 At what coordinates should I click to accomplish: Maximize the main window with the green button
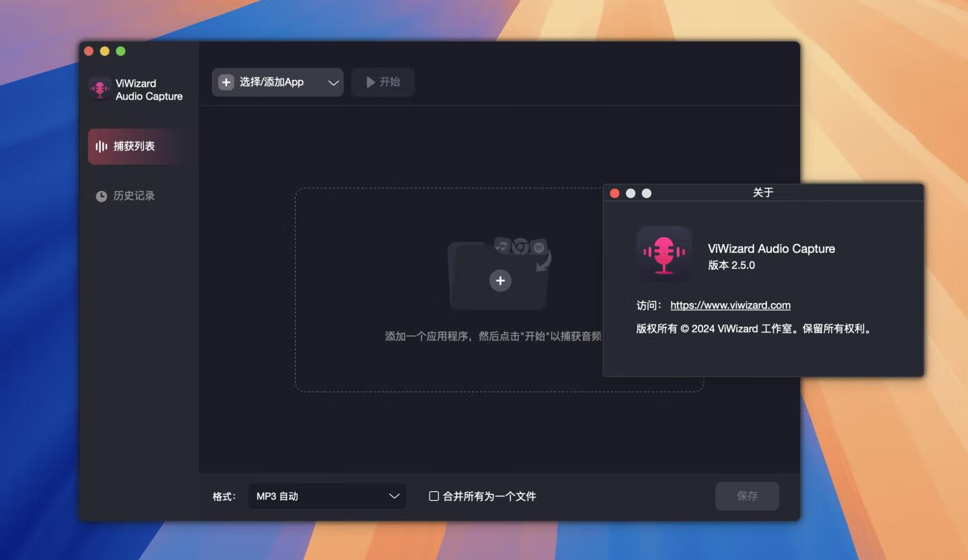pos(121,51)
